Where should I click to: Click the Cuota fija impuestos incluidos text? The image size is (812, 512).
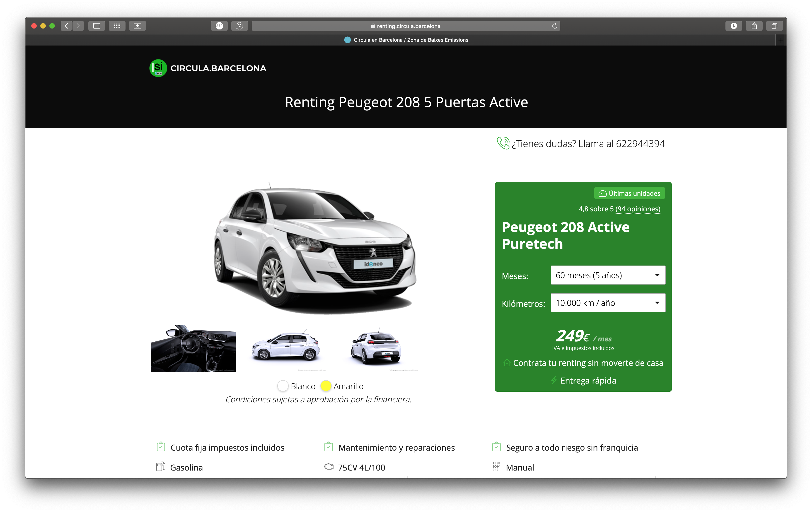click(228, 448)
